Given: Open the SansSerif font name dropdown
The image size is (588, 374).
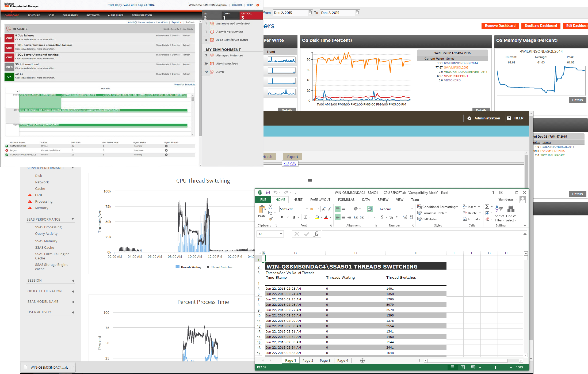Looking at the screenshot, I should tap(307, 209).
